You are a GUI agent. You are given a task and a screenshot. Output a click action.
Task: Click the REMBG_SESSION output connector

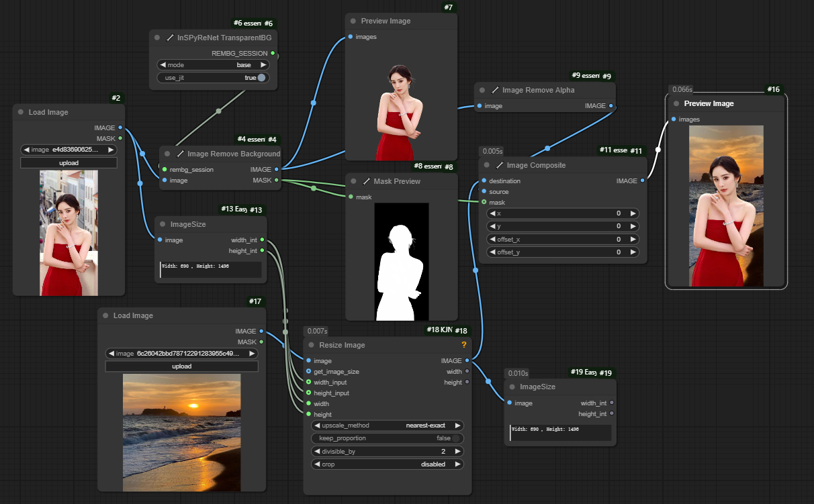click(x=273, y=53)
